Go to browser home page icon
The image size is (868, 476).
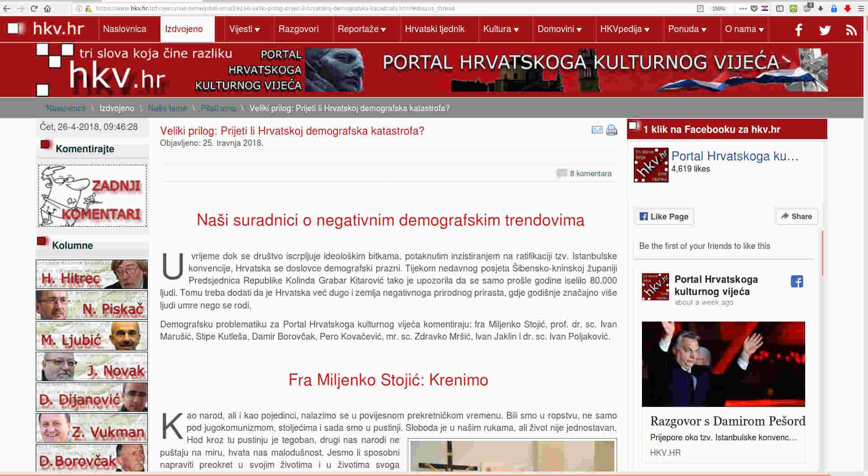click(47, 8)
